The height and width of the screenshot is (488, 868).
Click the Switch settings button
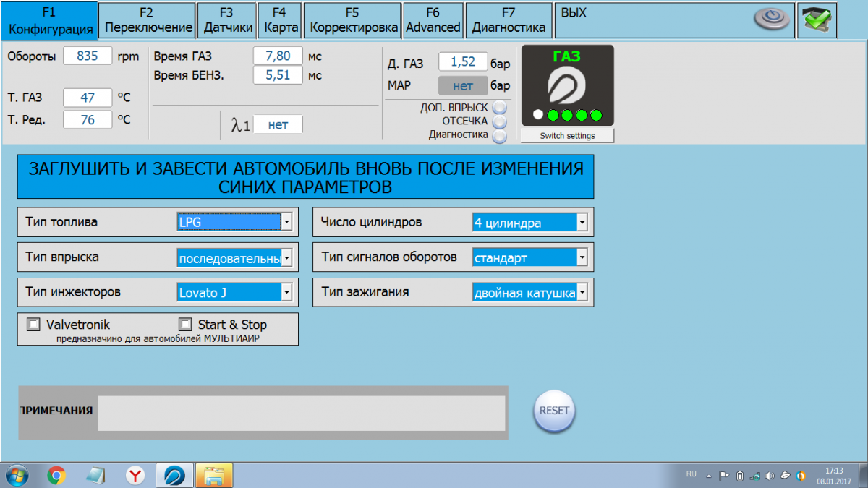click(x=567, y=136)
